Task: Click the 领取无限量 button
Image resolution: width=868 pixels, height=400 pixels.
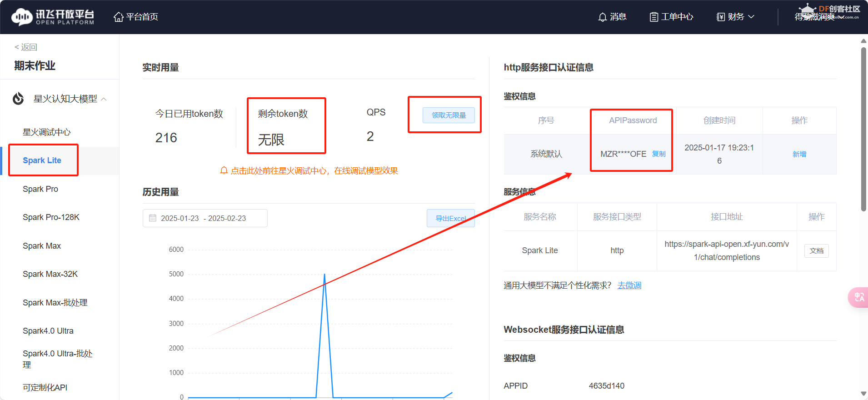Action: (x=449, y=115)
